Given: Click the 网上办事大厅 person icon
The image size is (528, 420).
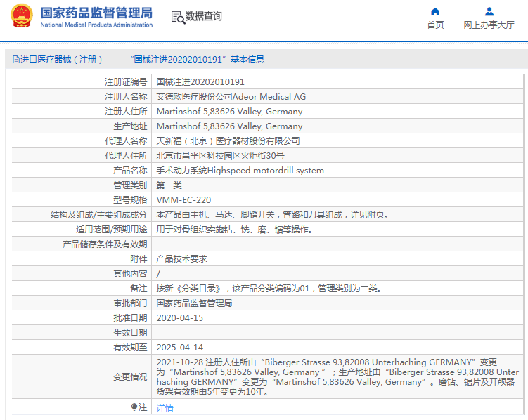Looking at the screenshot, I should coord(489,11).
